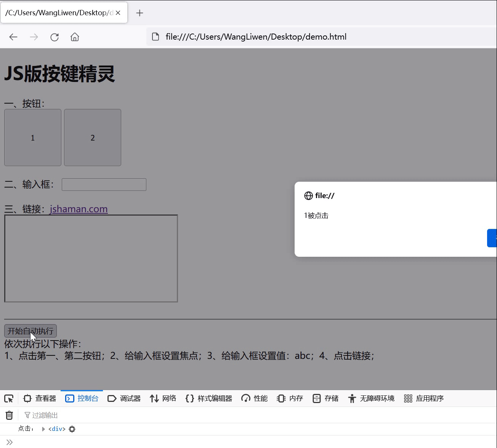Reload the page with the refresh icon
The height and width of the screenshot is (448, 497).
click(54, 37)
